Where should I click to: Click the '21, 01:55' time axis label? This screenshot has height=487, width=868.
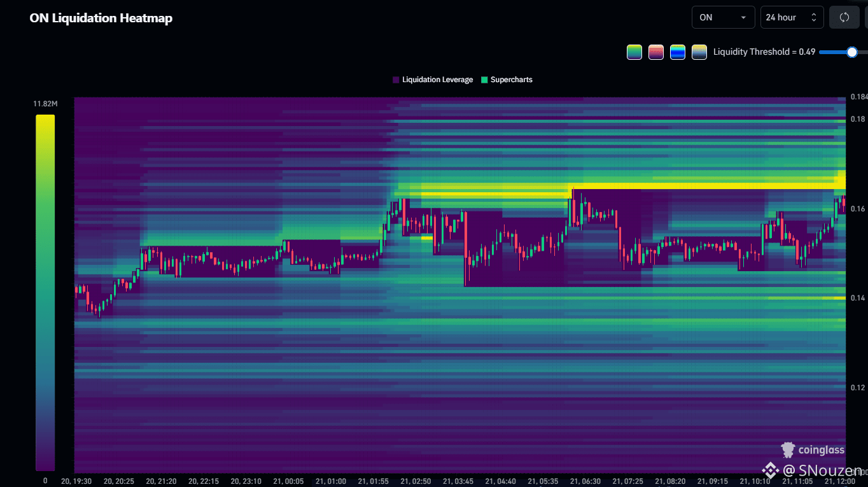(374, 481)
